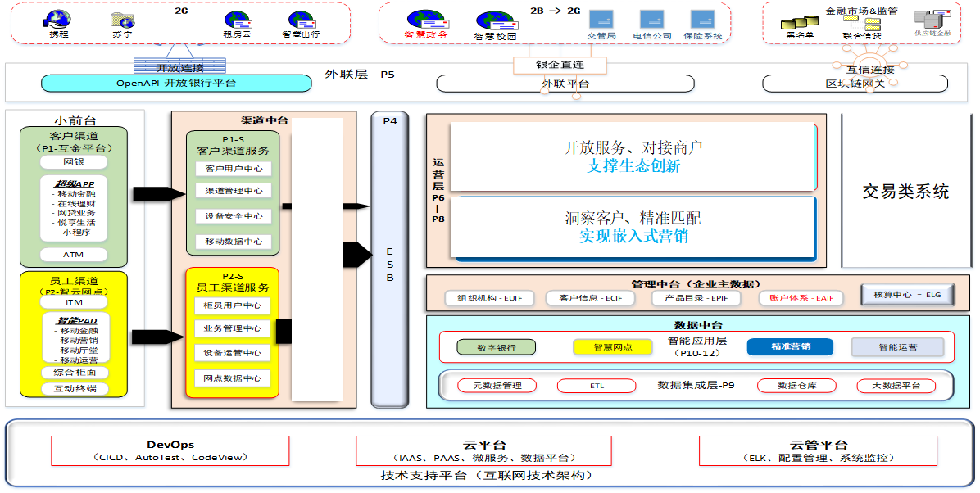This screenshot has width=980, height=493.
Task: Click the 交管局 blue icon
Action: [x=602, y=20]
